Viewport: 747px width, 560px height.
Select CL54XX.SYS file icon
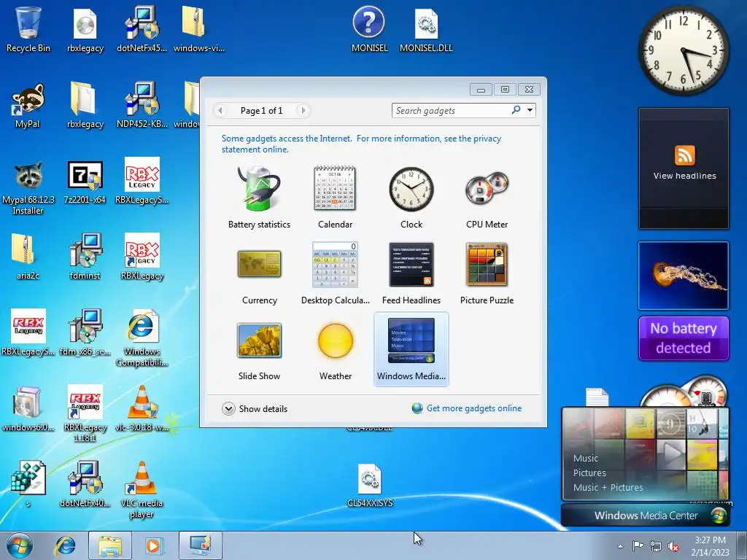pos(370,485)
